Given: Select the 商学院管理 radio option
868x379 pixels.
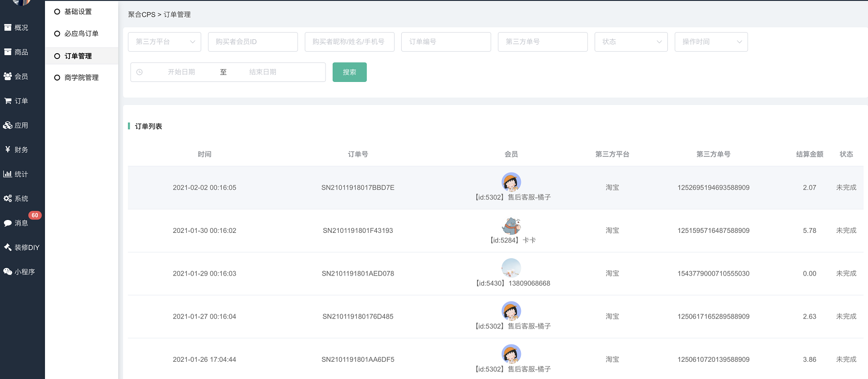Looking at the screenshot, I should [x=57, y=78].
